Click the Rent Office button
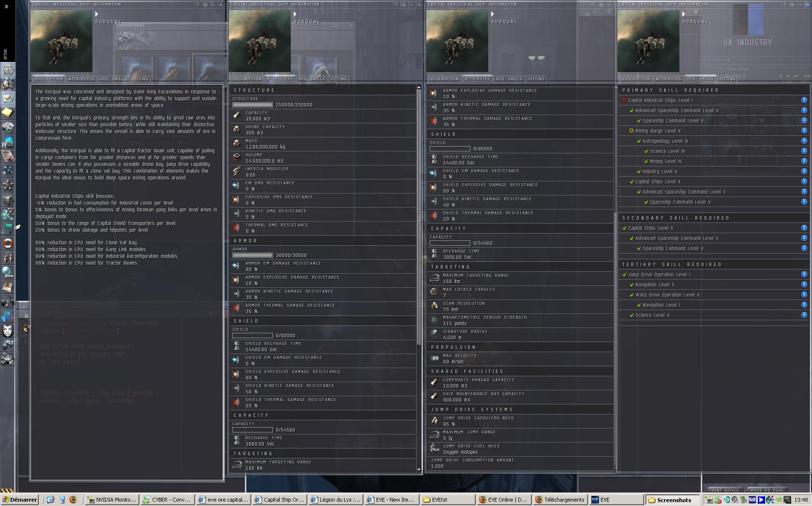The width and height of the screenshot is (812, 506). click(725, 490)
